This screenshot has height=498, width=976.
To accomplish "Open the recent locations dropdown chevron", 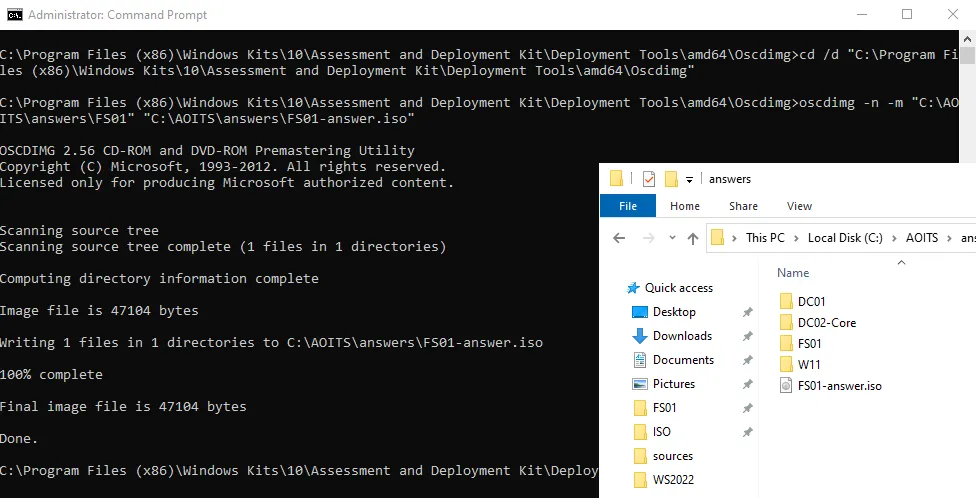I will 672,238.
